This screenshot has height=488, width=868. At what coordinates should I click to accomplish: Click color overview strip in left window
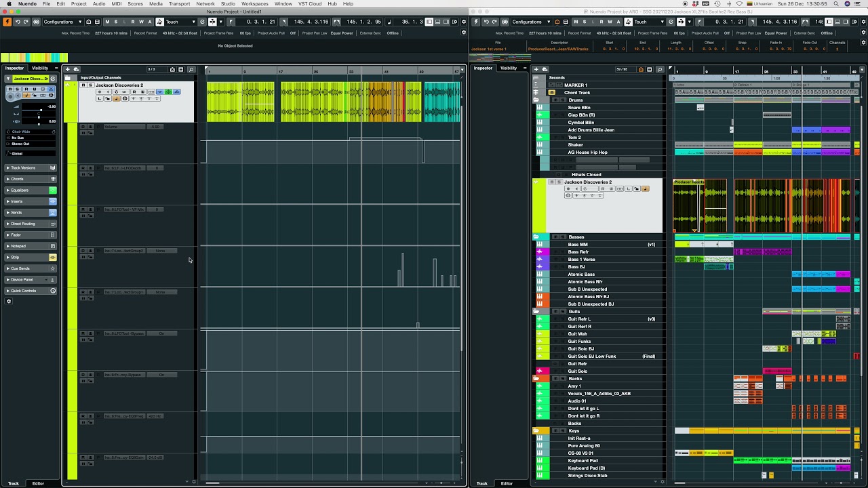(34, 58)
